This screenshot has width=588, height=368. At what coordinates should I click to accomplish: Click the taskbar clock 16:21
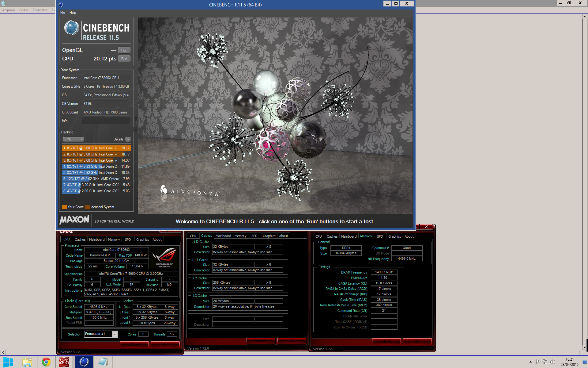(x=570, y=359)
